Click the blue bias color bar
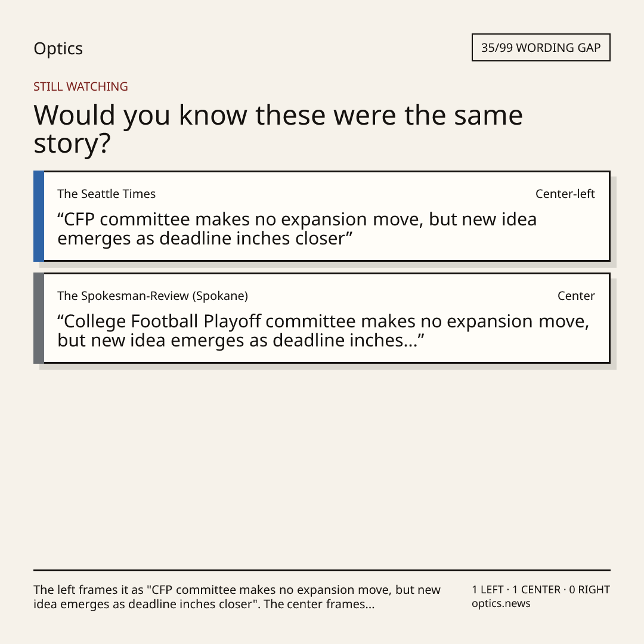The width and height of the screenshot is (644, 644). 39,216
